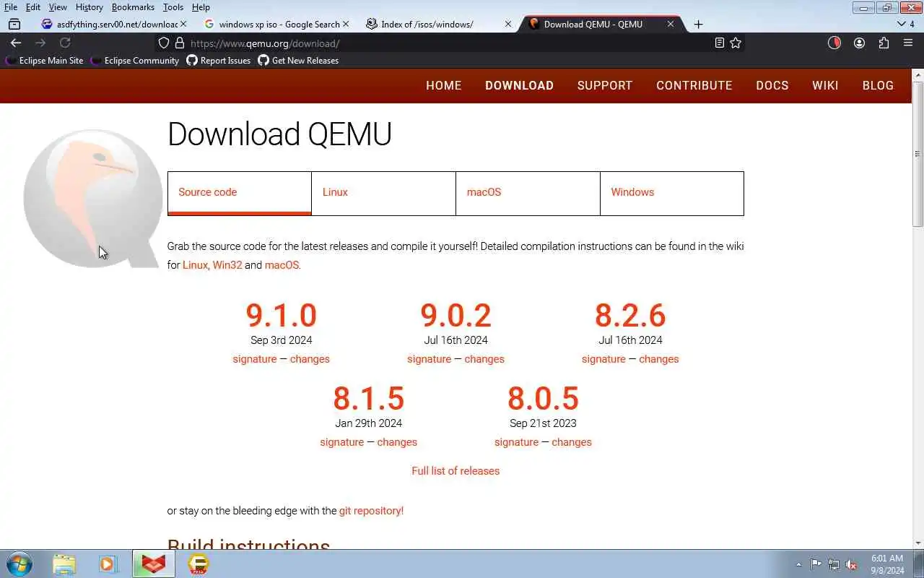Select the macOS download tab

click(x=528, y=193)
